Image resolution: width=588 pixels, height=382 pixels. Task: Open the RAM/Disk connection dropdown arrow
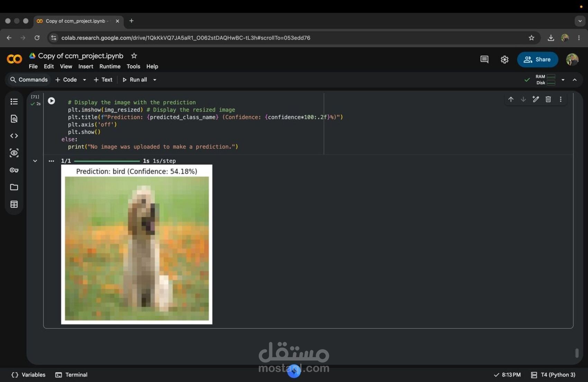(563, 80)
